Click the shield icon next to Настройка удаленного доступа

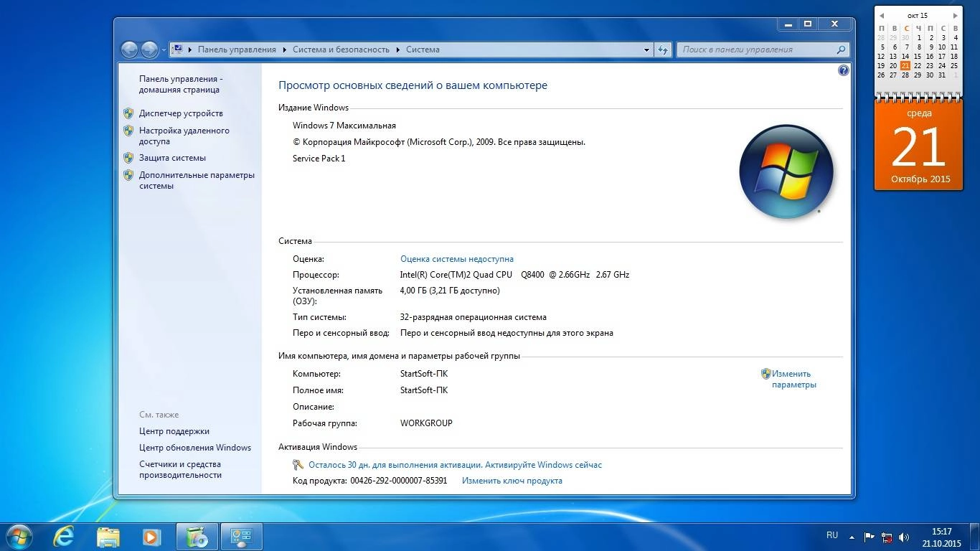[x=128, y=131]
